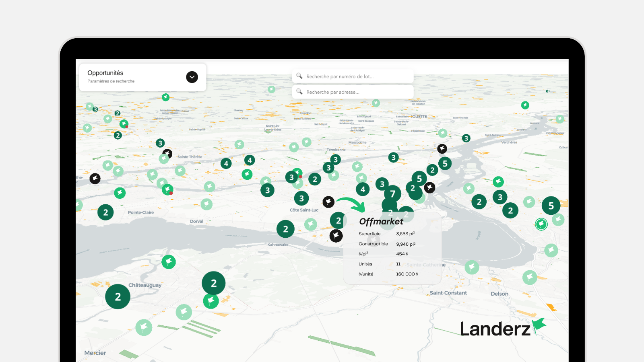Click the magnifier icon in the lot search

click(299, 76)
